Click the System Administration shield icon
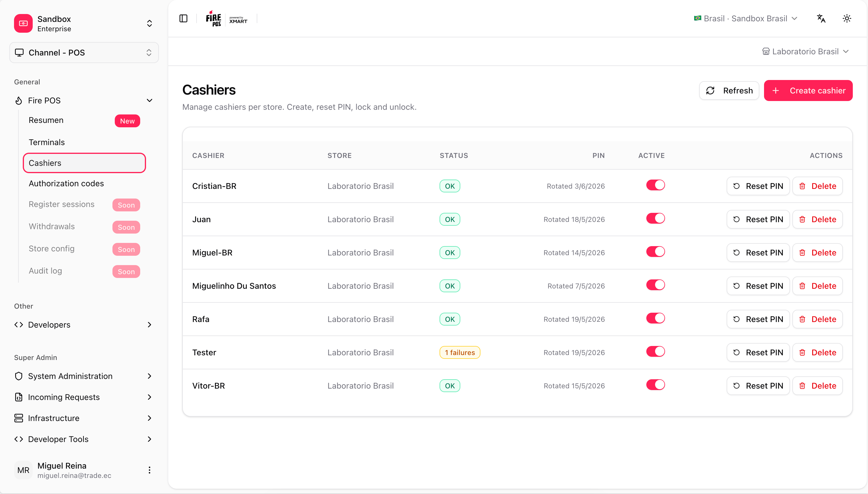The image size is (868, 494). click(x=19, y=376)
